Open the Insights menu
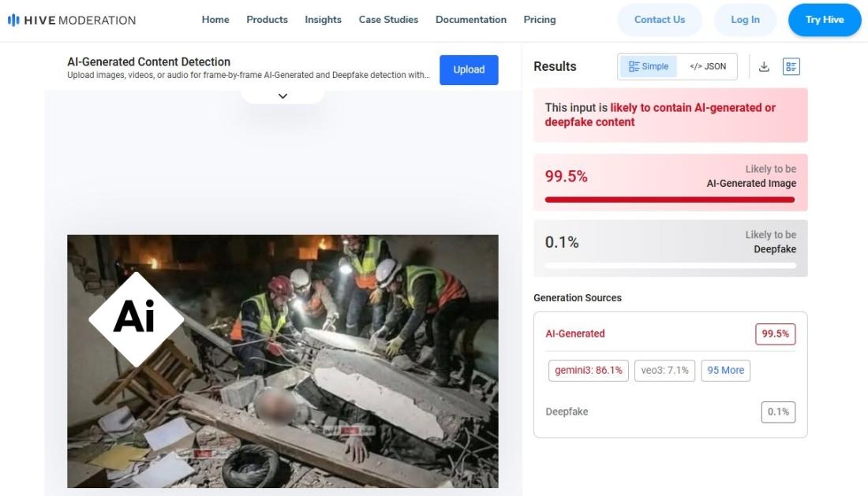Viewport: 868px width, 496px height. [323, 20]
